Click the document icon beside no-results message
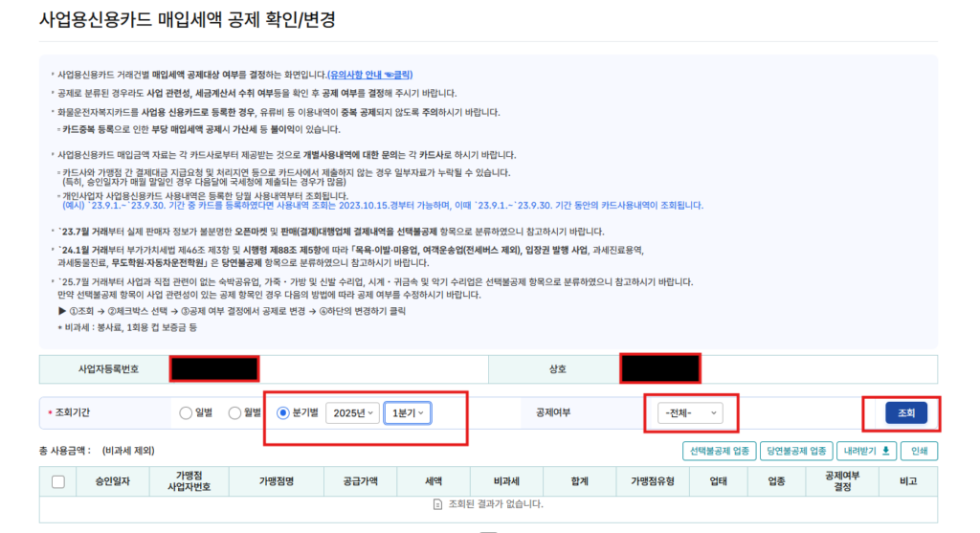Screen dimensions: 980x533 437,504
